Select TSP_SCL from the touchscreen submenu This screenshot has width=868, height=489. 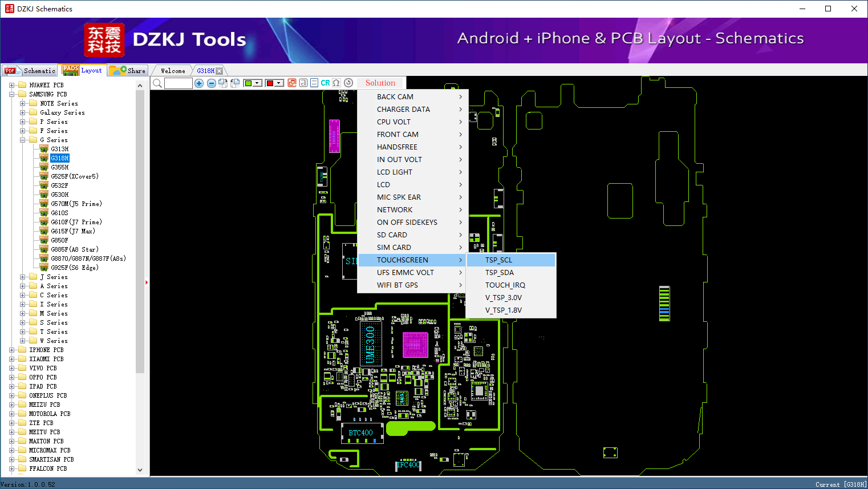511,260
